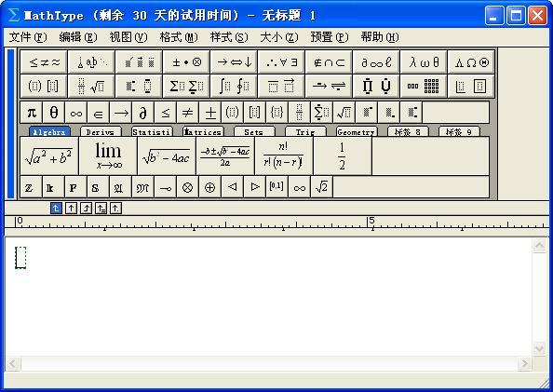Open the integral templates palette
Screen dimensions: 553x392
(x=234, y=86)
